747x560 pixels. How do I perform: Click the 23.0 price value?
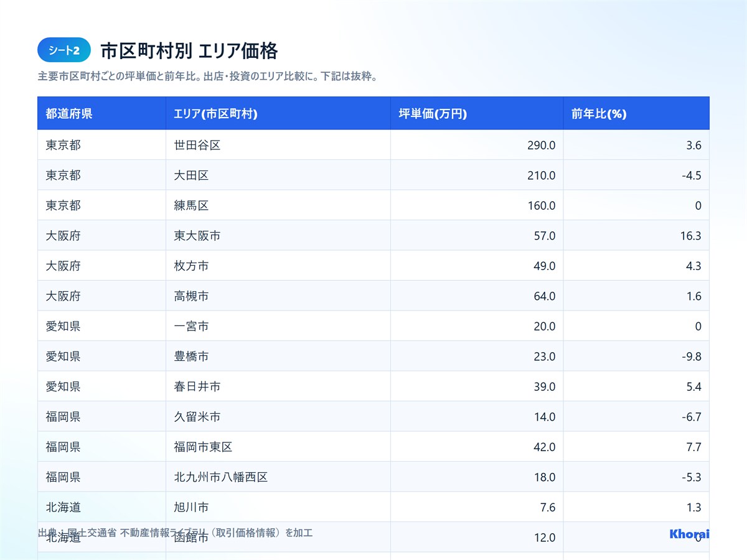545,357
